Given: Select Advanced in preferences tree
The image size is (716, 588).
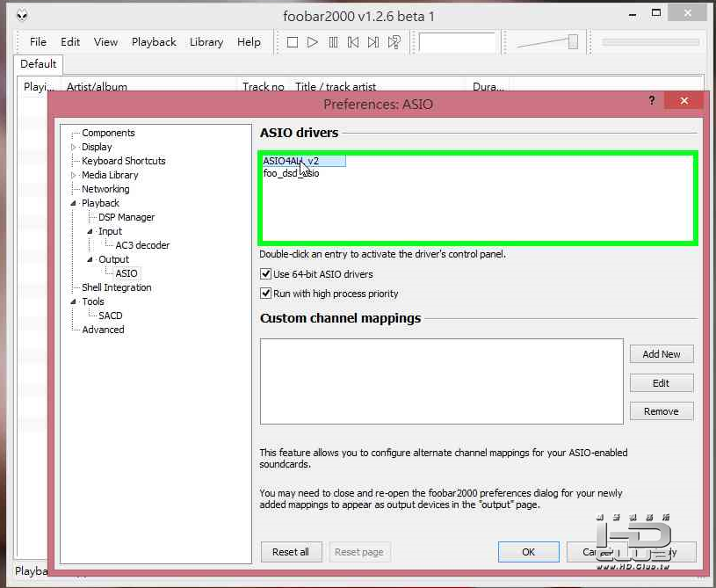Looking at the screenshot, I should [103, 330].
